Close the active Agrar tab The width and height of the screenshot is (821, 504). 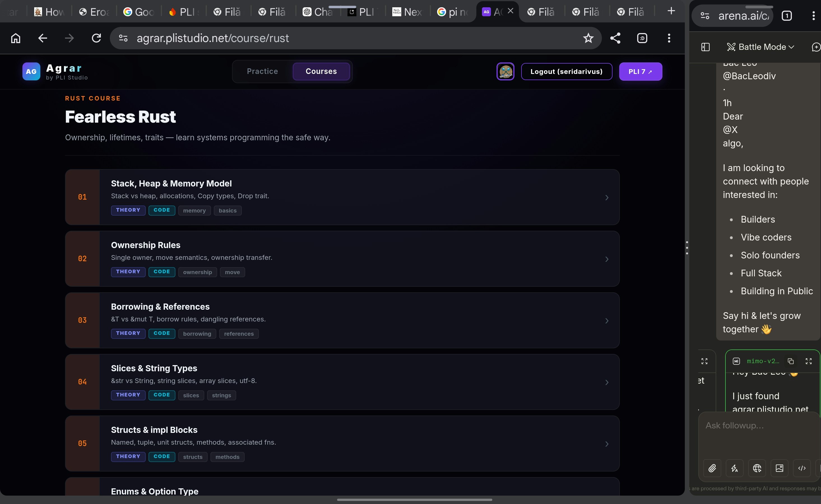point(511,11)
